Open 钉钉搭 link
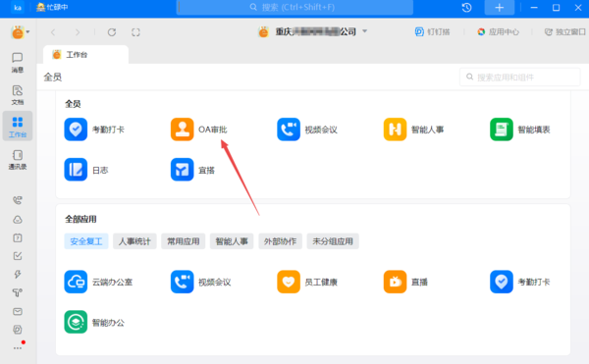Image resolution: width=589 pixels, height=364 pixels. 432,32
